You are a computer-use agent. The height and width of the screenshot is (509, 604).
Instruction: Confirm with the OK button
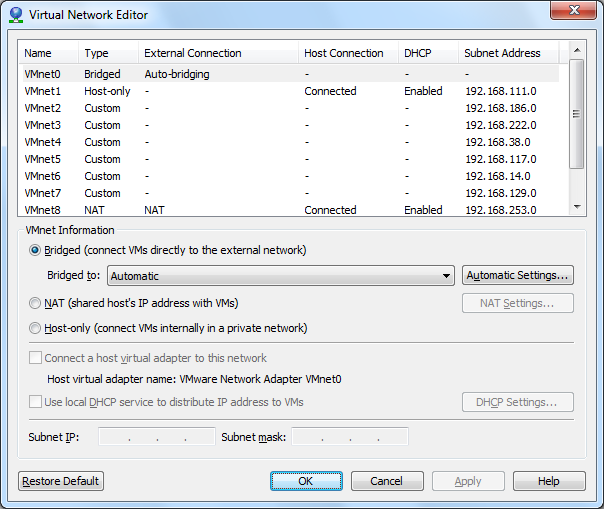[x=306, y=481]
